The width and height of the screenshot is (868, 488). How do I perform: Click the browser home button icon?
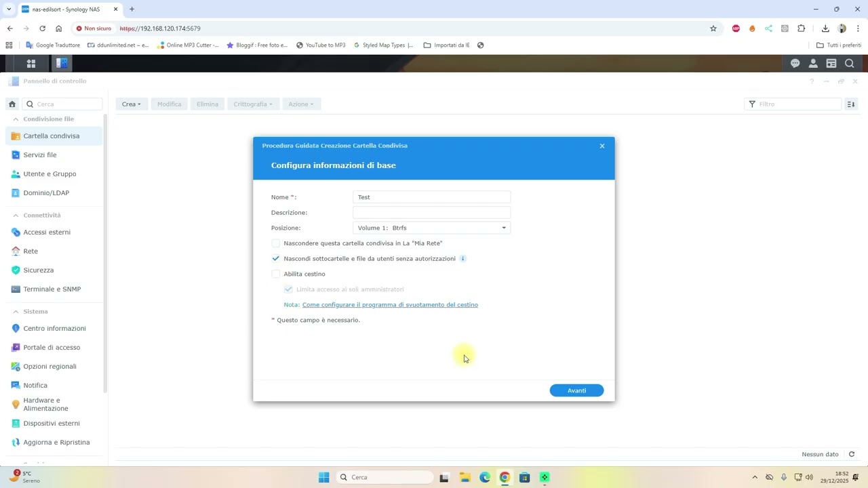(58, 28)
